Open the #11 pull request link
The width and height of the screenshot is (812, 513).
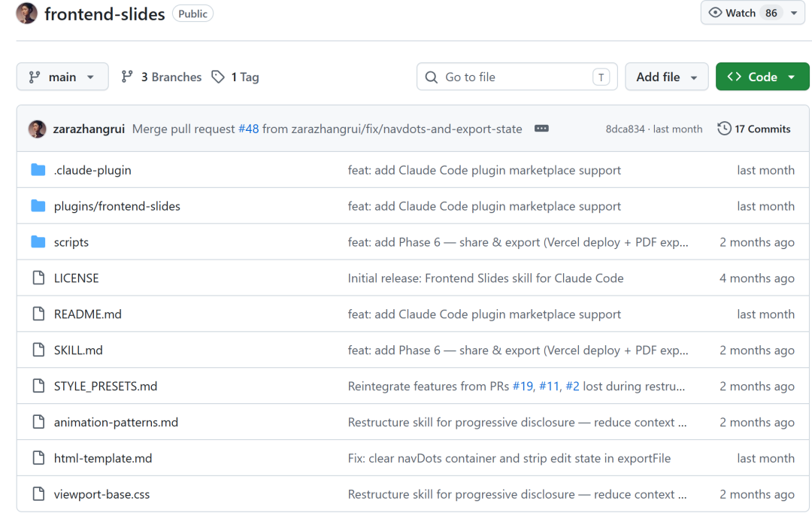pyautogui.click(x=549, y=386)
